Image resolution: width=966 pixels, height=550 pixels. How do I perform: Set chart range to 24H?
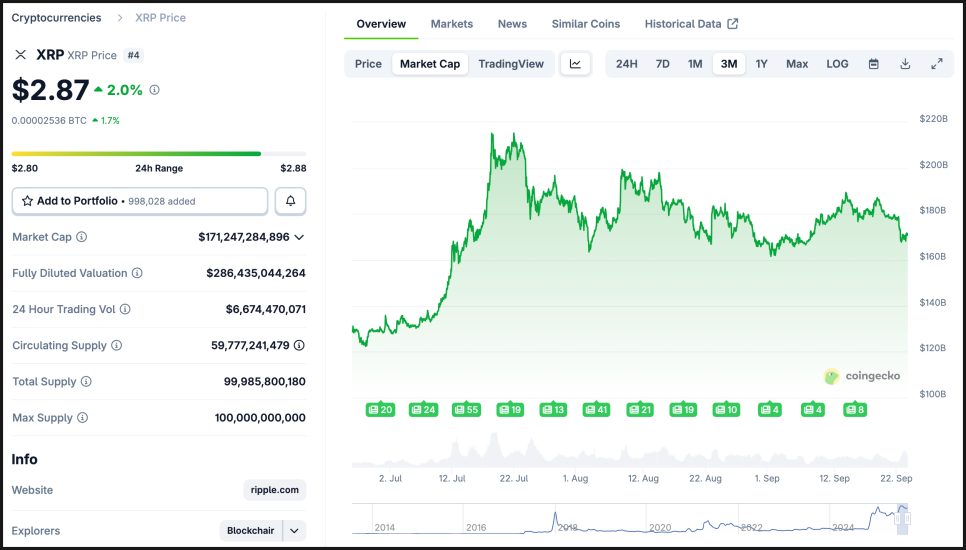click(627, 63)
